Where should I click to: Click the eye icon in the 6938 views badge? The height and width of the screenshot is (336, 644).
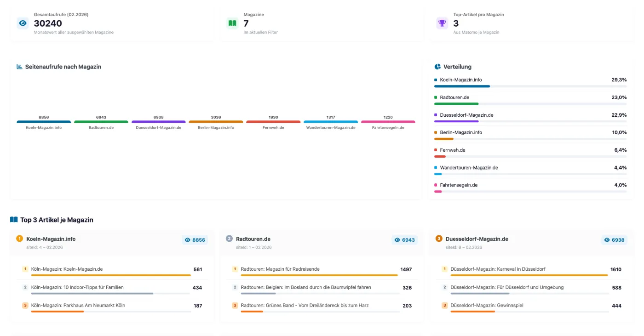pyautogui.click(x=607, y=240)
